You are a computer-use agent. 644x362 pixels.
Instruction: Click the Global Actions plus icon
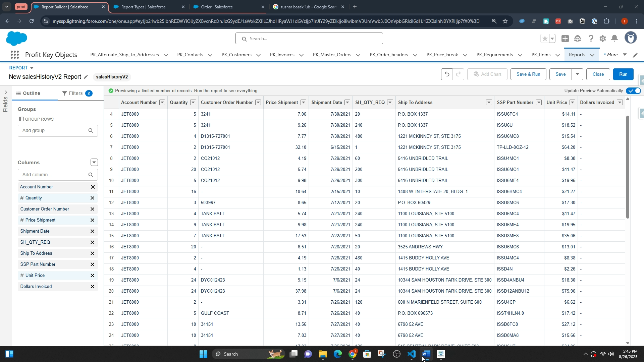pos(565,39)
